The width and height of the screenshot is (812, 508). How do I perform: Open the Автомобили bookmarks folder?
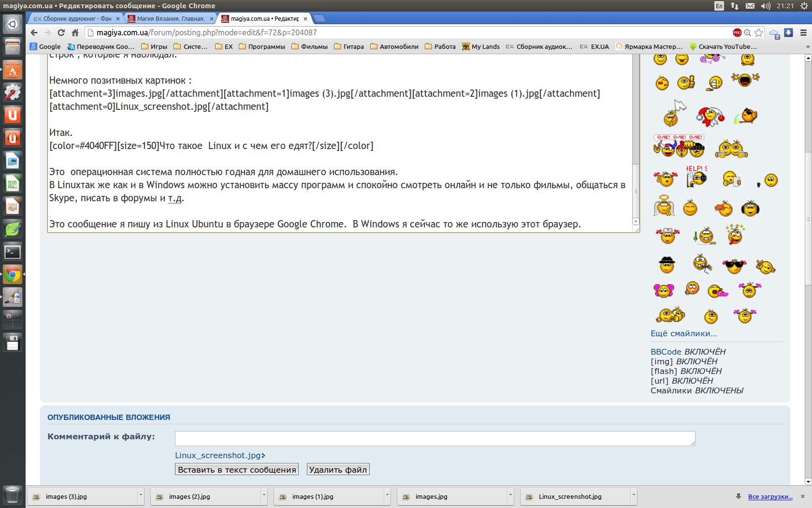[394, 46]
